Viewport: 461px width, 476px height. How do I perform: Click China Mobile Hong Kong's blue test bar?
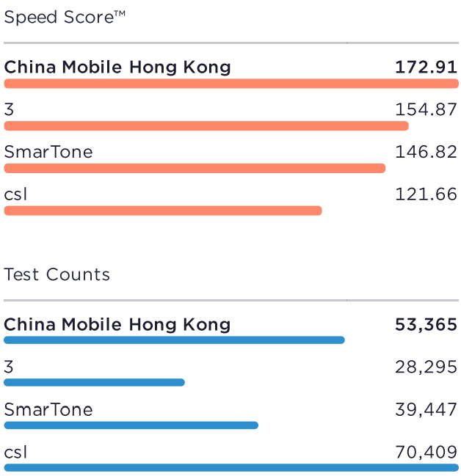pos(174,340)
